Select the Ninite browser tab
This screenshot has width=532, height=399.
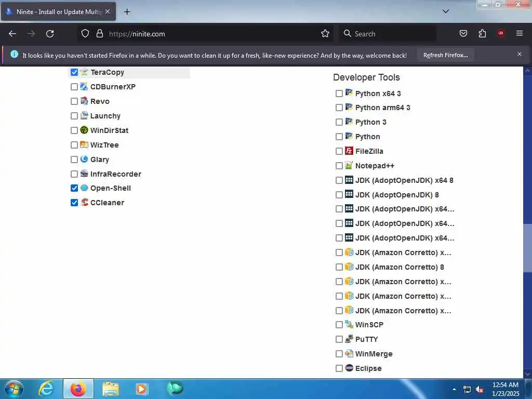(x=58, y=11)
